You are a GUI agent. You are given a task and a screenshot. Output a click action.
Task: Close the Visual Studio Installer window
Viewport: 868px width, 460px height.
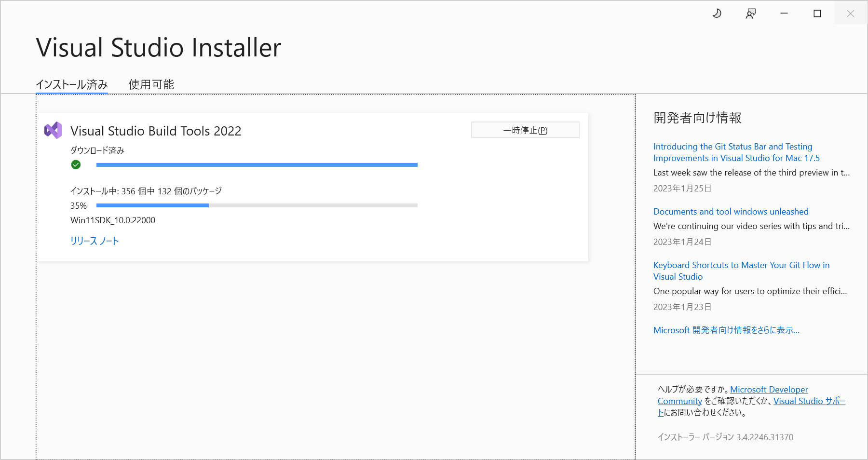click(851, 14)
